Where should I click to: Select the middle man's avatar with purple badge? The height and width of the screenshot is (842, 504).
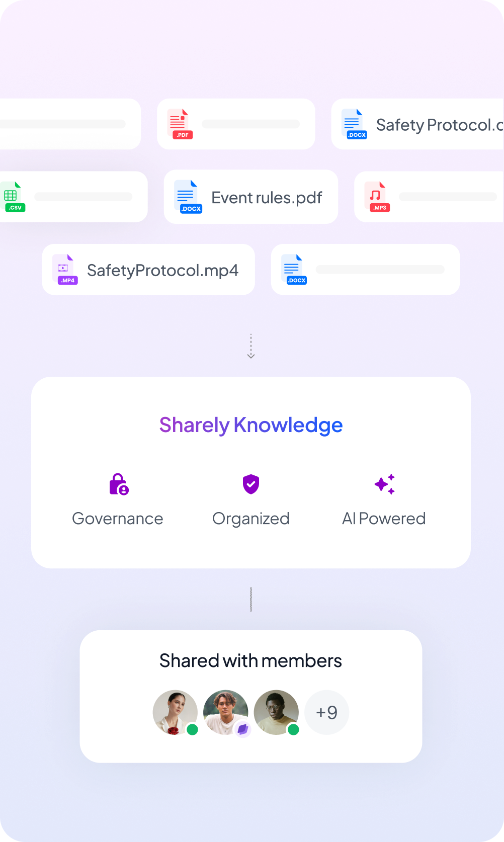(x=226, y=712)
